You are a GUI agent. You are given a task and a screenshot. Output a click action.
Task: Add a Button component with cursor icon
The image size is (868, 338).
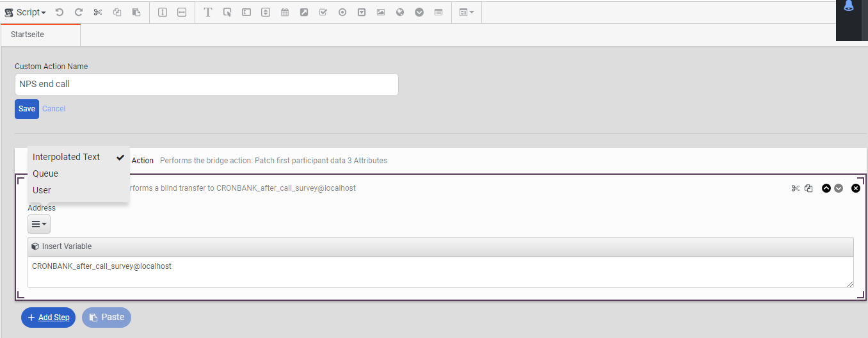pyautogui.click(x=227, y=12)
